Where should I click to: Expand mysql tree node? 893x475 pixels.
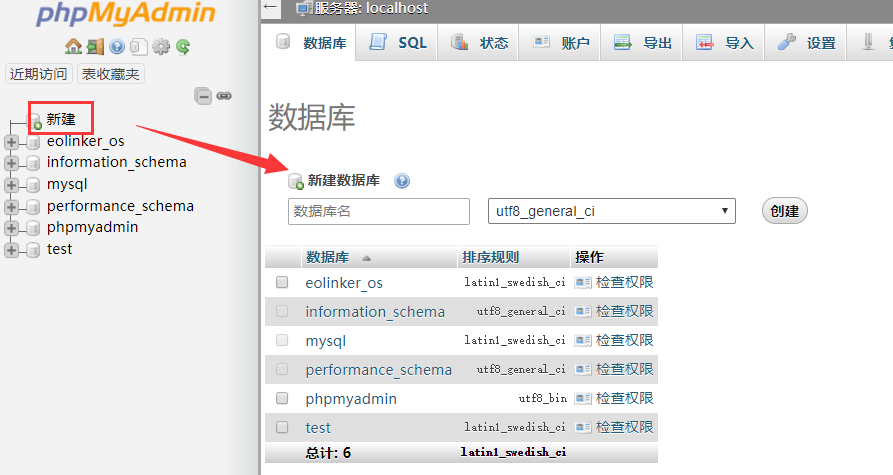tap(11, 185)
